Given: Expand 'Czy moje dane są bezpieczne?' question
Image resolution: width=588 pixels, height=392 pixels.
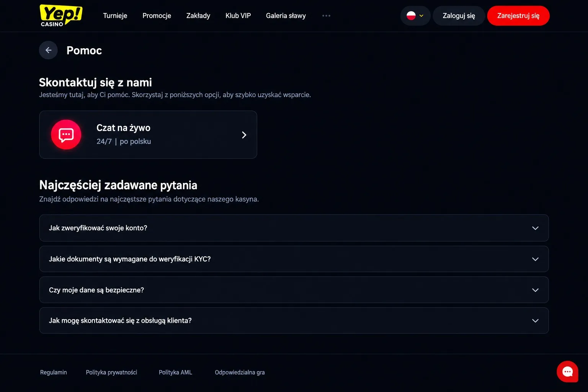Looking at the screenshot, I should click(x=294, y=290).
